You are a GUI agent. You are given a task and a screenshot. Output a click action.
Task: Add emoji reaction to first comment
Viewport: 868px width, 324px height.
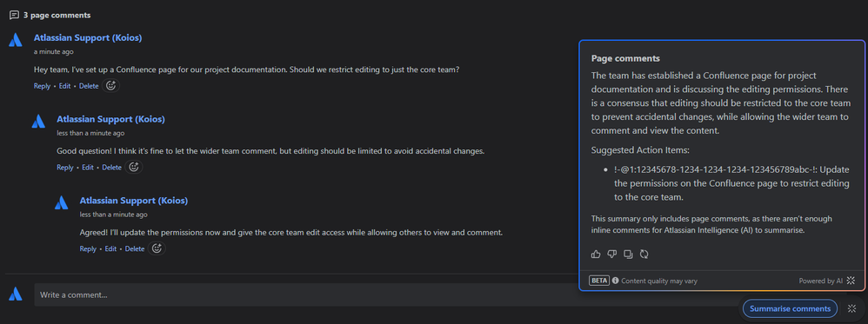[x=110, y=86]
